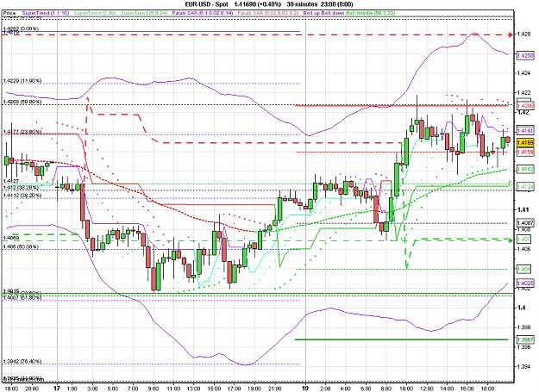Image resolution: width=539 pixels, height=392 pixels.
Task: Select the Parab SAR (0.02 0.02 0.2) legend entry
Action: 268,13
